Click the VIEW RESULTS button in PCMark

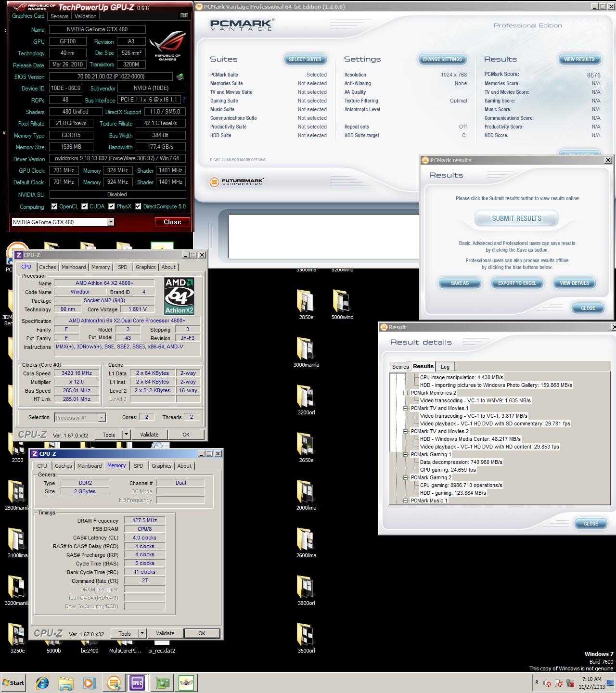(x=579, y=59)
